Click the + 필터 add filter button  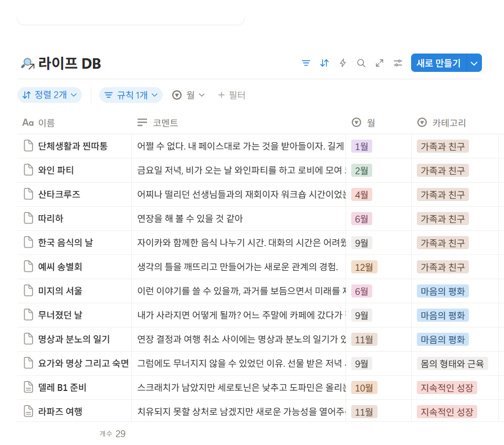pyautogui.click(x=232, y=95)
